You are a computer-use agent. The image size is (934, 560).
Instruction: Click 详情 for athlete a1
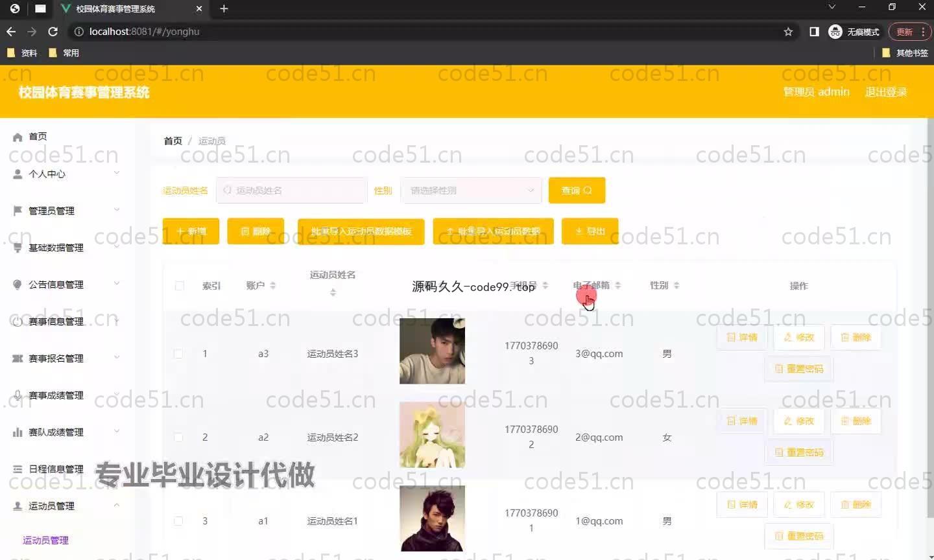pos(742,505)
